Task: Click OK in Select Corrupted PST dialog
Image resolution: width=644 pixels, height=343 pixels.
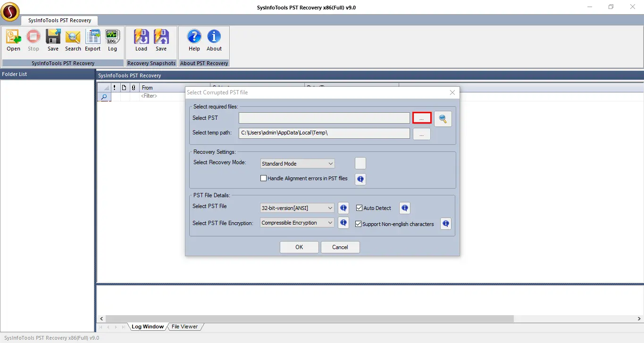Action: [x=299, y=247]
